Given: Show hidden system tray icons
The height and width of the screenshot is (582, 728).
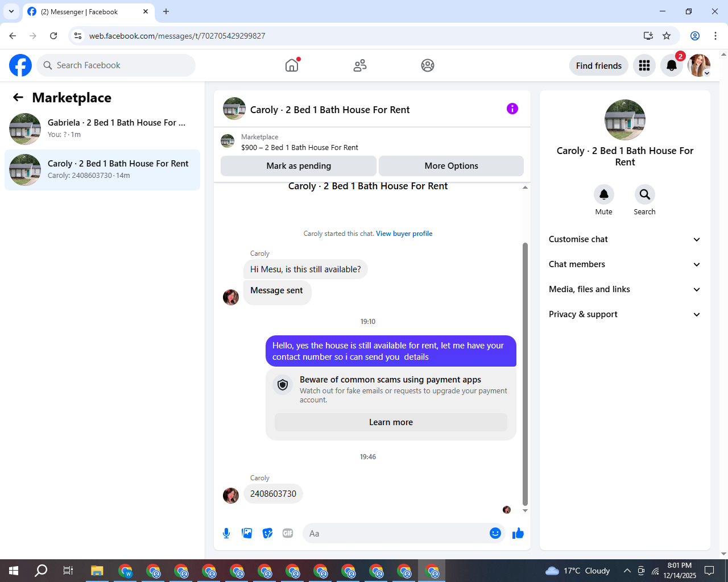Looking at the screenshot, I should 627,571.
